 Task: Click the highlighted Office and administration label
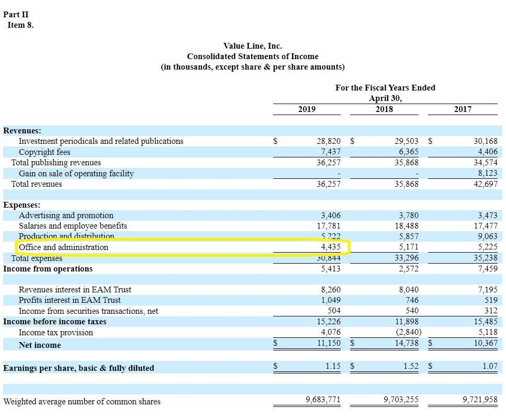tap(64, 247)
